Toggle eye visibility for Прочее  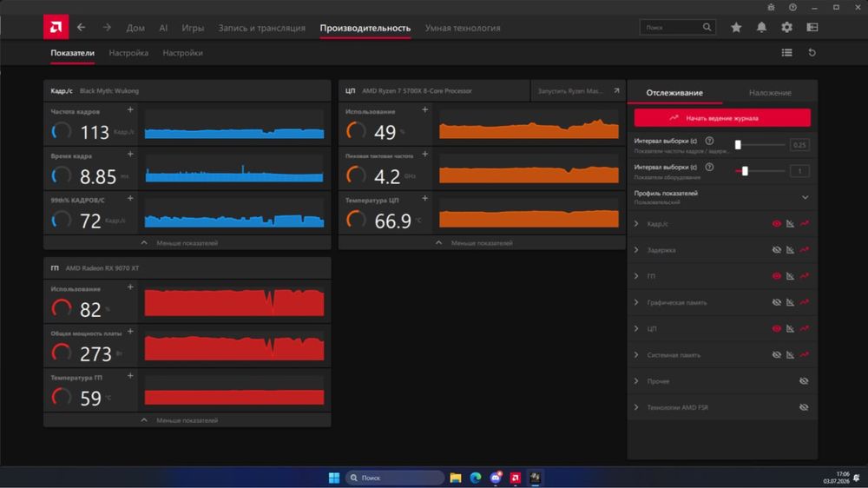click(x=804, y=381)
